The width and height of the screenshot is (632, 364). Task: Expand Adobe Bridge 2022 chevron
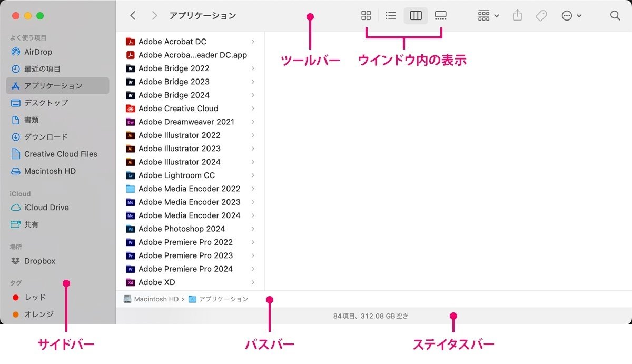coord(253,68)
